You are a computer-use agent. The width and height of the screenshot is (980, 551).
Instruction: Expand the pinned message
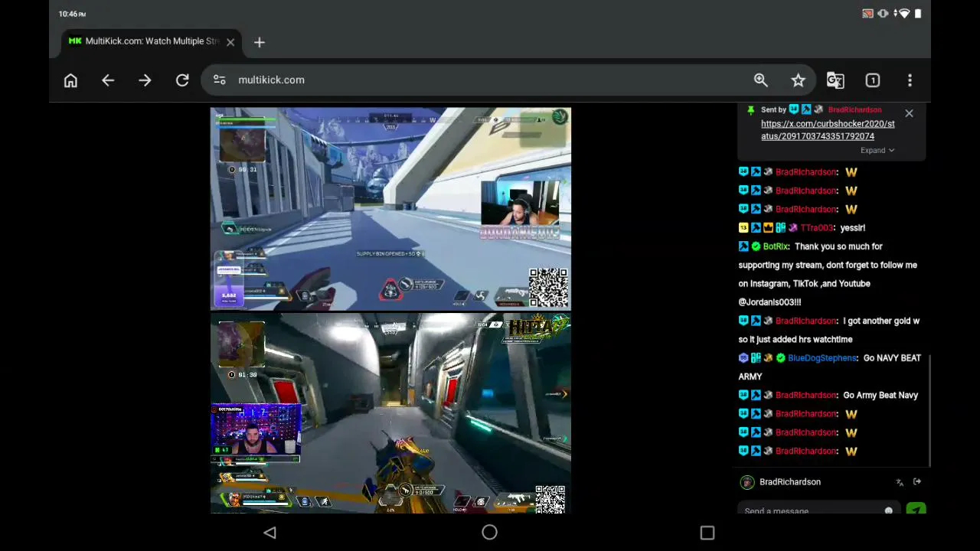pos(877,151)
